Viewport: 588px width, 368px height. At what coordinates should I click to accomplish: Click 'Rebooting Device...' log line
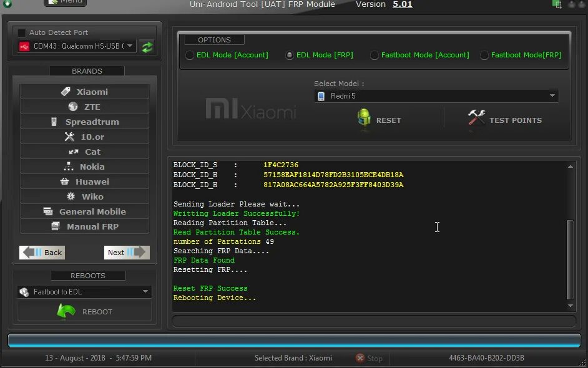coord(215,298)
